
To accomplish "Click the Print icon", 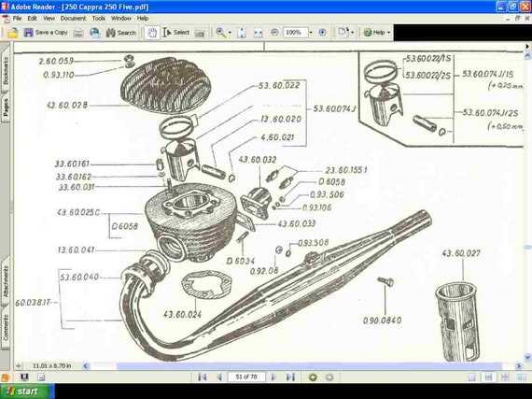I will (78, 33).
